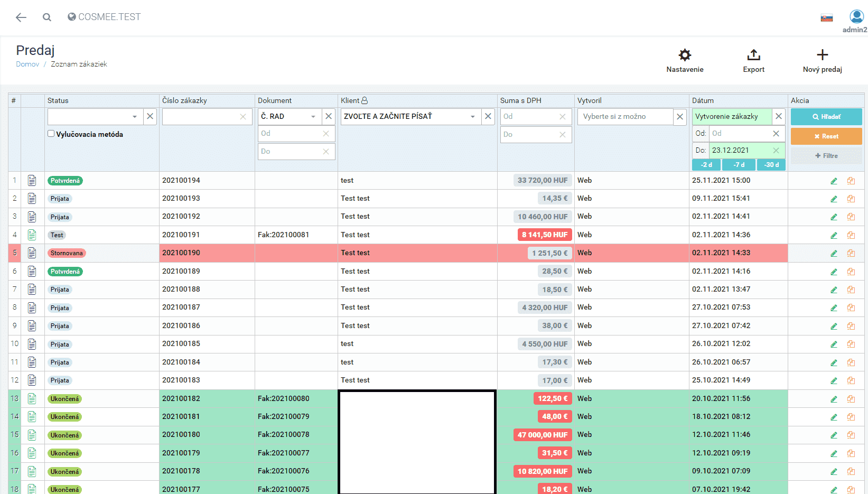This screenshot has width=868, height=494.
Task: Reset filters with the Reset button
Action: click(x=826, y=136)
